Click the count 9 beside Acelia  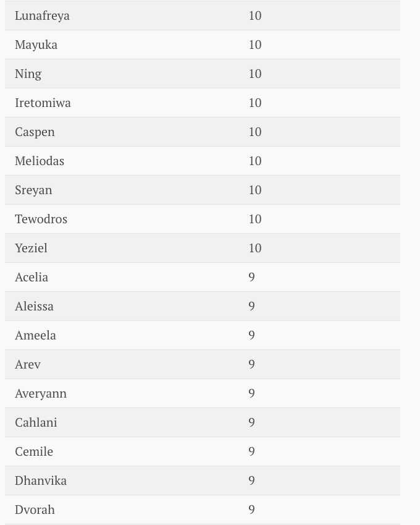251,277
